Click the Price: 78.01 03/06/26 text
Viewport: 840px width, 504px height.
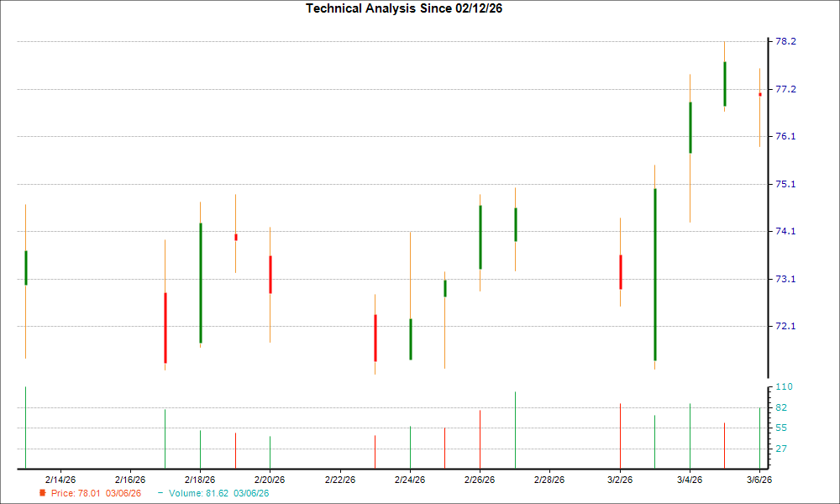(x=95, y=494)
